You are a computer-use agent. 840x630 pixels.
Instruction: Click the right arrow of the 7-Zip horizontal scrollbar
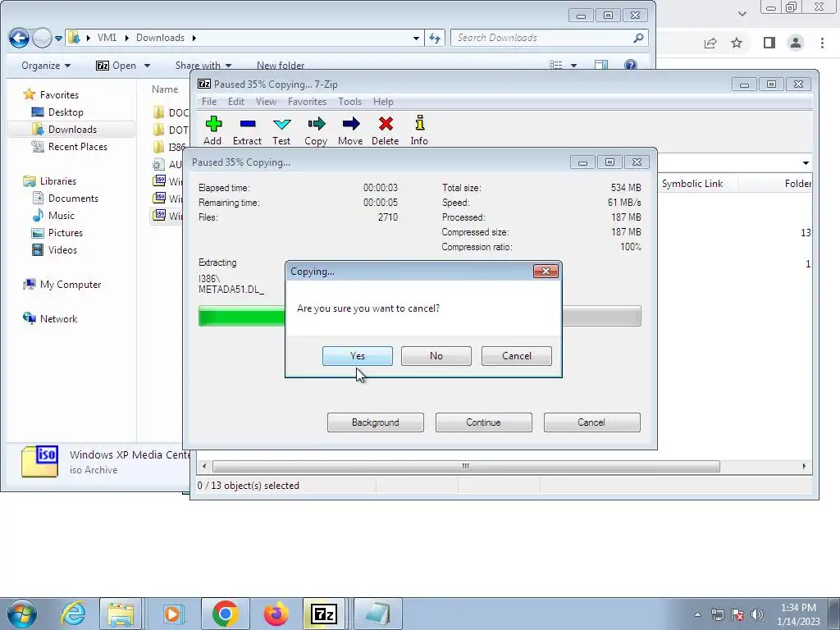click(x=804, y=466)
